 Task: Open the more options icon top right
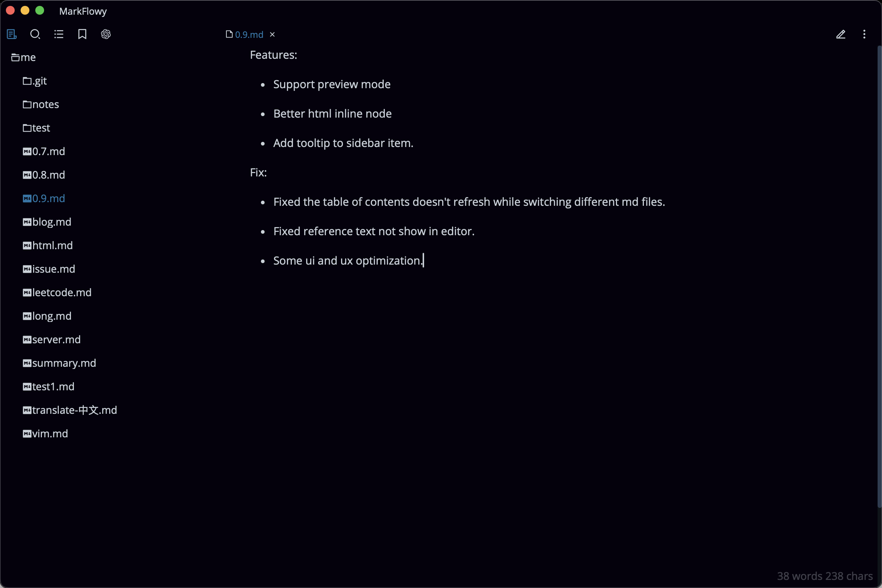pos(865,34)
